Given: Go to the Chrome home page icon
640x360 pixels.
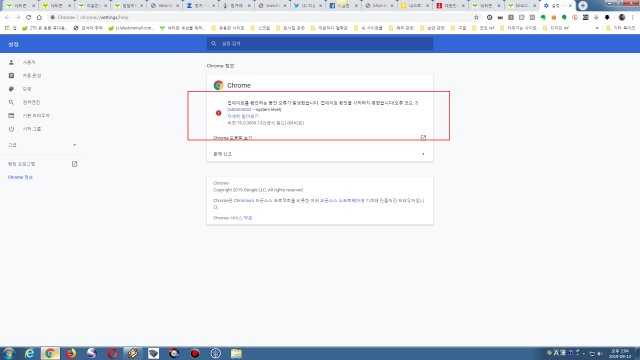Looking at the screenshot, I should [x=39, y=18].
